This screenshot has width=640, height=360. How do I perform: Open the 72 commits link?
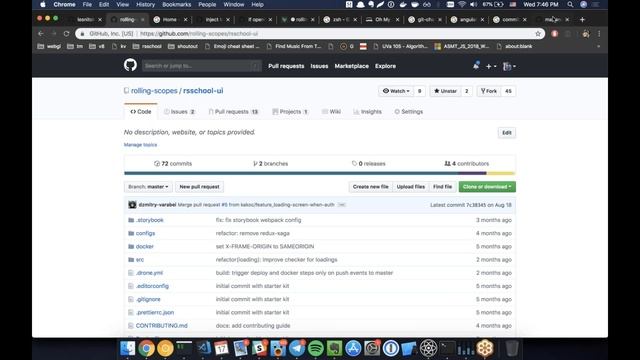click(x=173, y=164)
